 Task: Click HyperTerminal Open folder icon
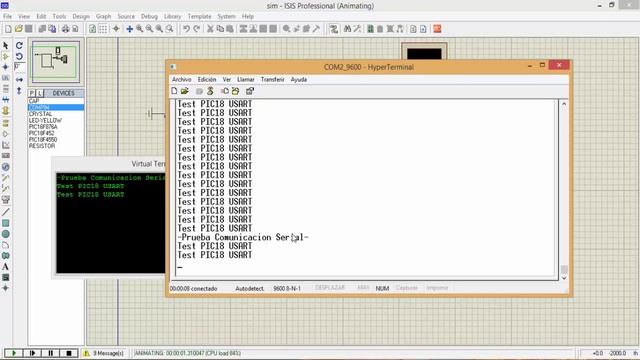pyautogui.click(x=184, y=91)
